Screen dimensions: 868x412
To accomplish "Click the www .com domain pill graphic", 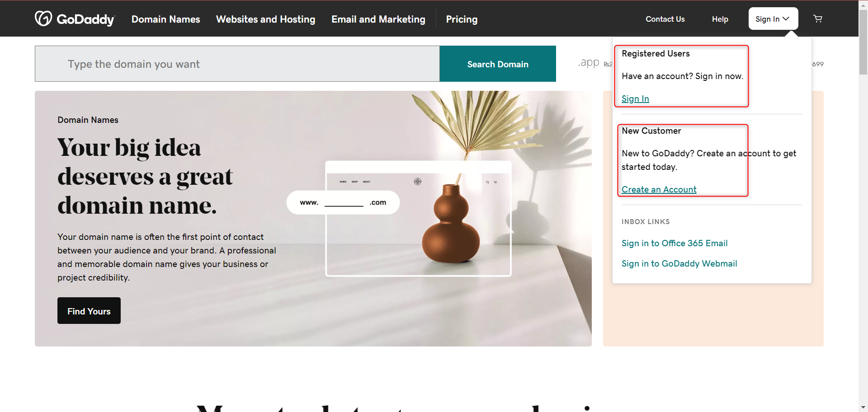I will (x=343, y=202).
